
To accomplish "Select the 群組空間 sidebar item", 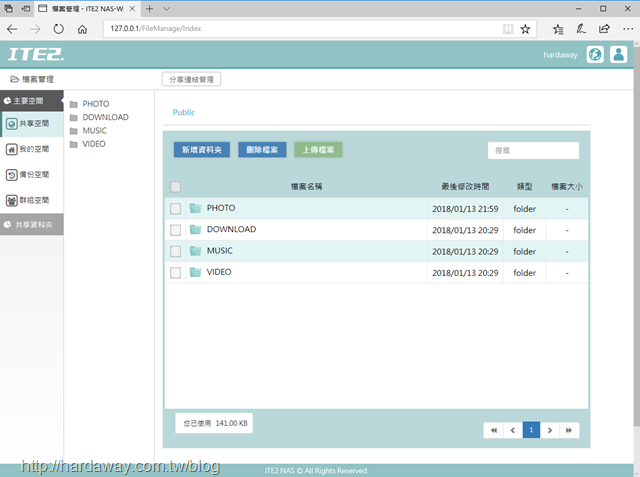I will click(32, 200).
